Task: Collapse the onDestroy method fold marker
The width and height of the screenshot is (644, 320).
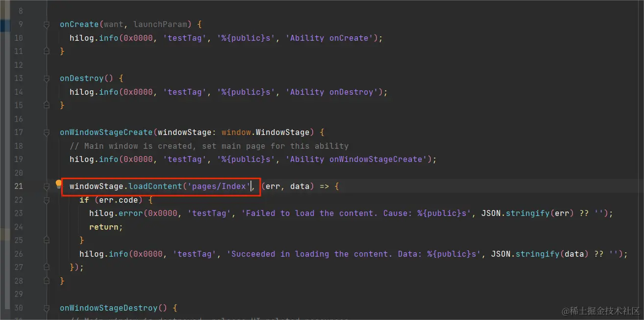Action: point(47,78)
